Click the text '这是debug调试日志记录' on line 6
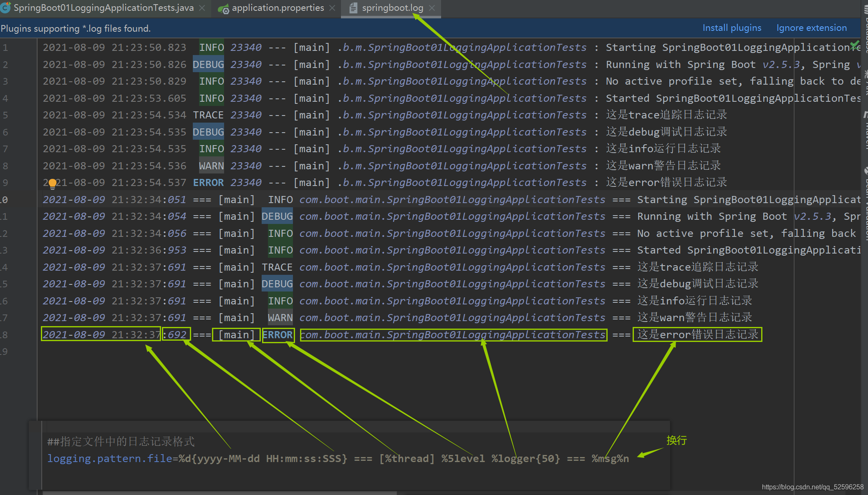868x495 pixels. (x=666, y=132)
